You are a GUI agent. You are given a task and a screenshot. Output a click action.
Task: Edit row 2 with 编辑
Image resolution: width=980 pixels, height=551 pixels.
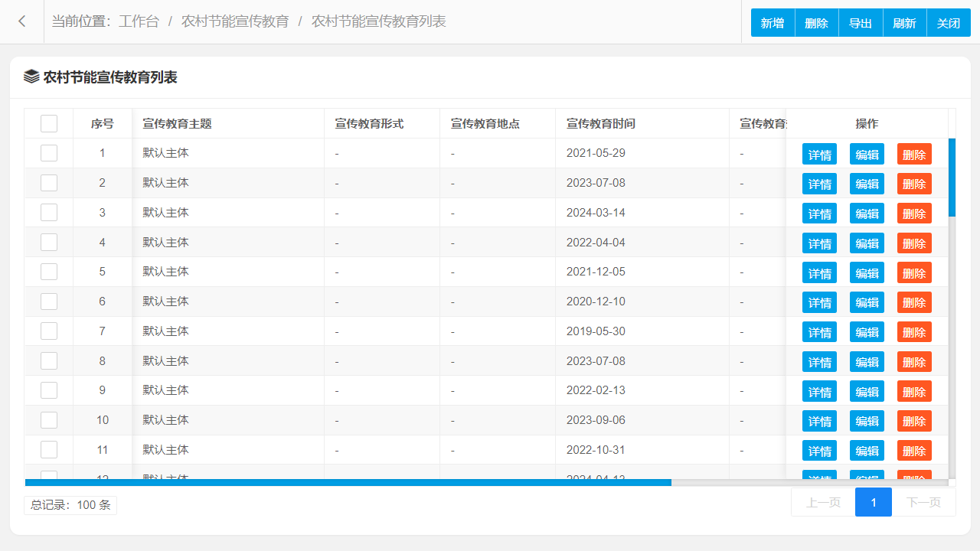(867, 184)
